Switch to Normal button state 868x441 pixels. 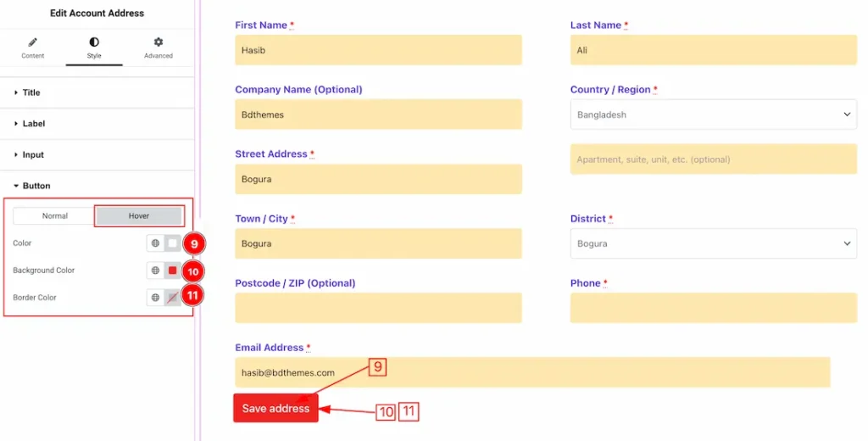click(55, 216)
